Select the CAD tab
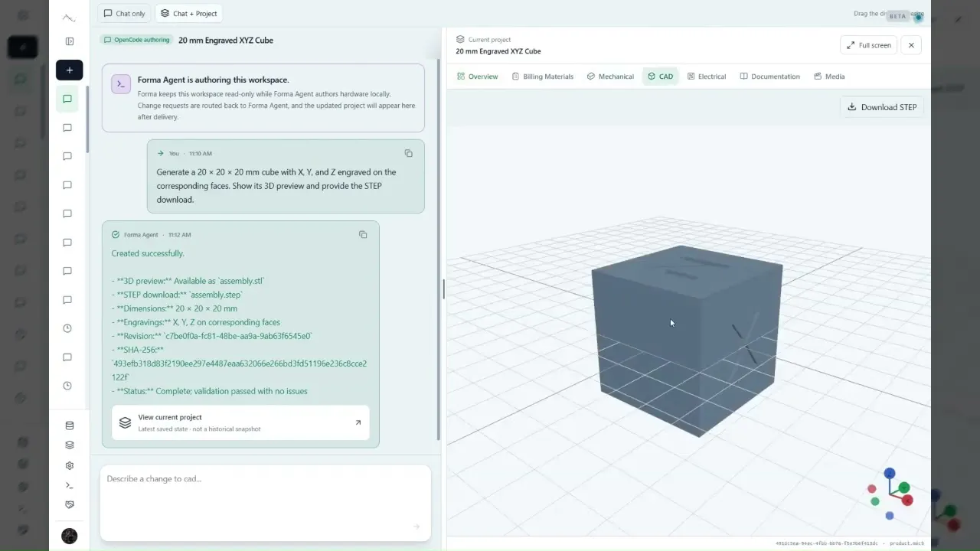Viewport: 980px width, 551px height. tap(660, 77)
